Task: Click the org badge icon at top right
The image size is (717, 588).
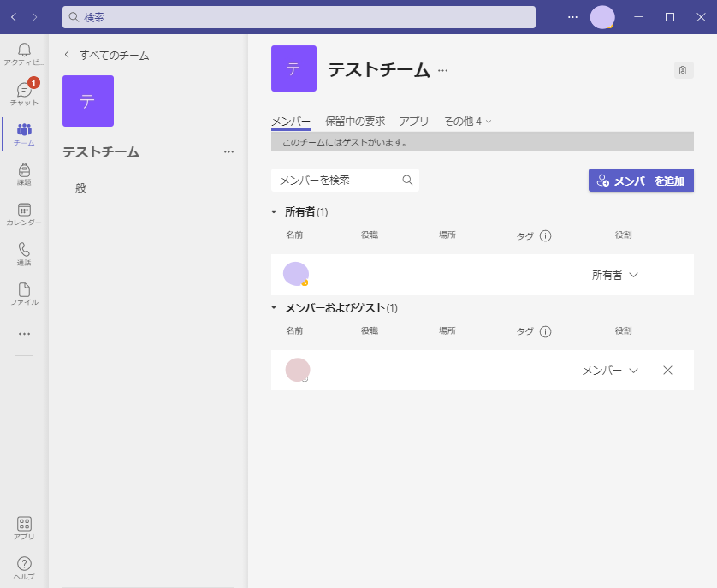Action: [x=683, y=70]
